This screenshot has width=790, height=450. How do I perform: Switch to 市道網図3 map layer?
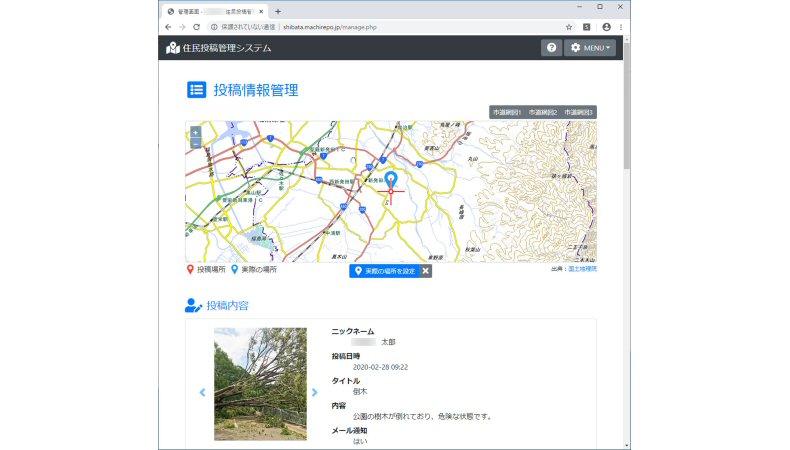[578, 113]
